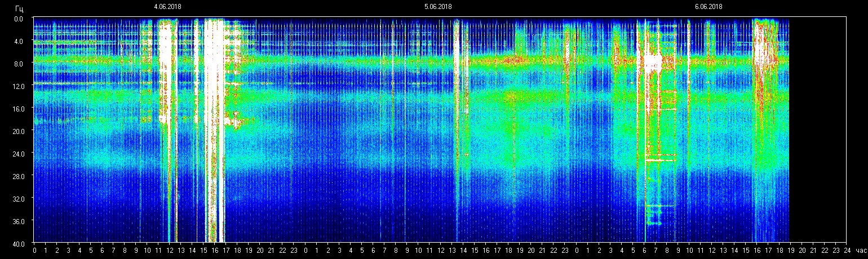Select the 12.0 frequency axis label
Viewport: 868px width, 259px height.
17,86
